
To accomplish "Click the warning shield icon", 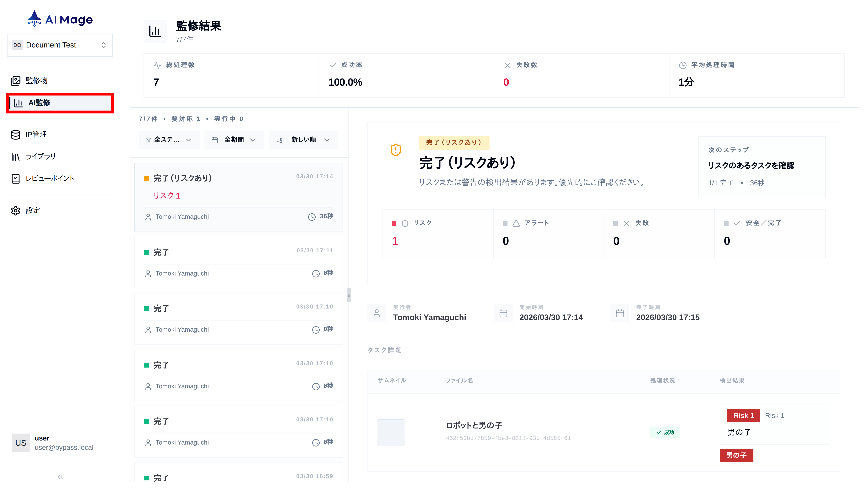I will [395, 150].
